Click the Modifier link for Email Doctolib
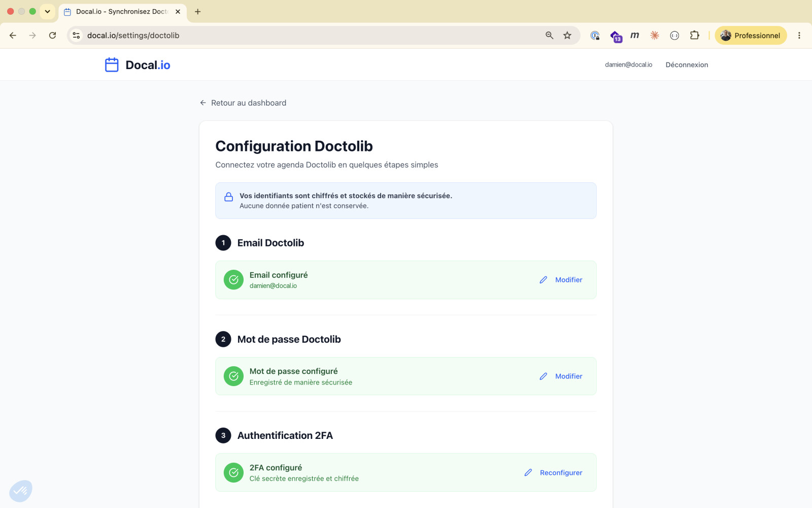Image resolution: width=812 pixels, height=508 pixels. tap(568, 280)
